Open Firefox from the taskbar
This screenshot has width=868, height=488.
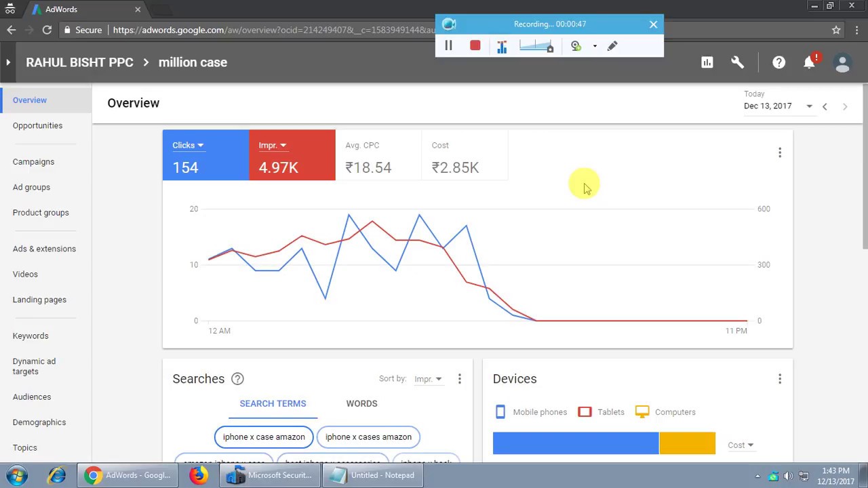coord(199,475)
